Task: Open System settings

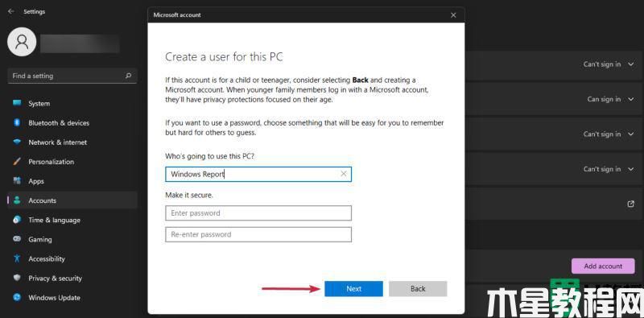Action: click(x=72, y=104)
